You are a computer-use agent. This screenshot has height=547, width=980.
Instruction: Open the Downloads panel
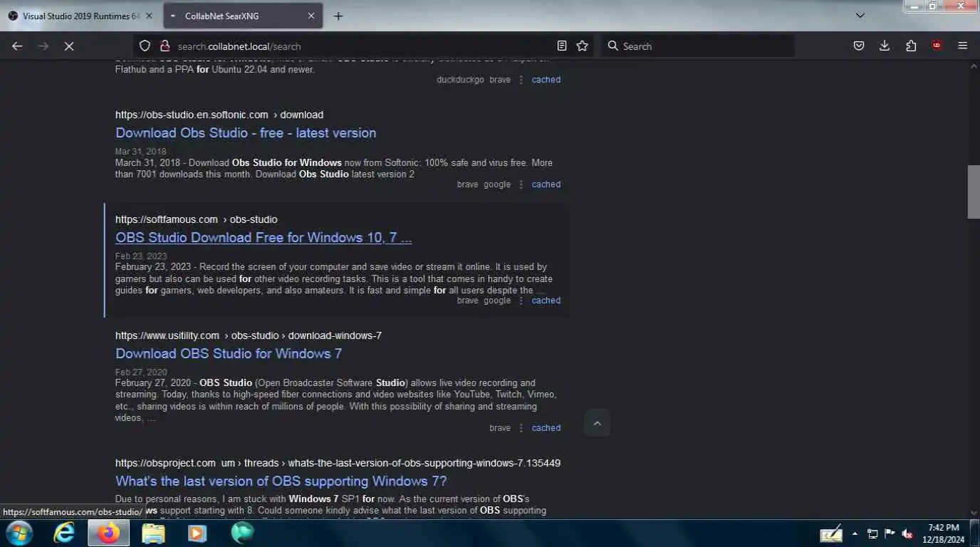(x=885, y=46)
